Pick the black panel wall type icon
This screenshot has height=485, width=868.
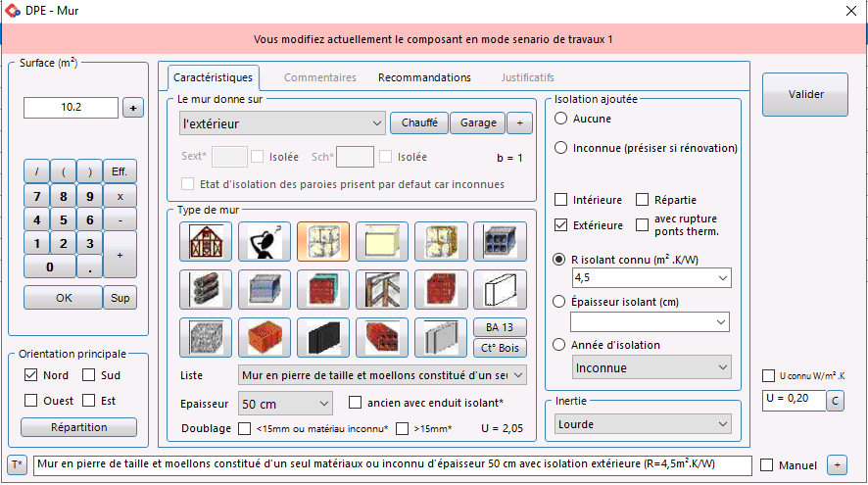coord(323,338)
